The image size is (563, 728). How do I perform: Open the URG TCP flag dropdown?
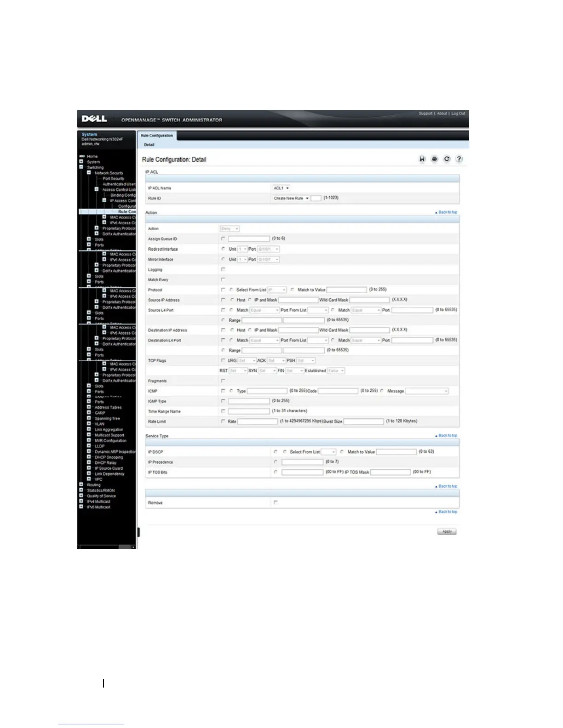[247, 360]
